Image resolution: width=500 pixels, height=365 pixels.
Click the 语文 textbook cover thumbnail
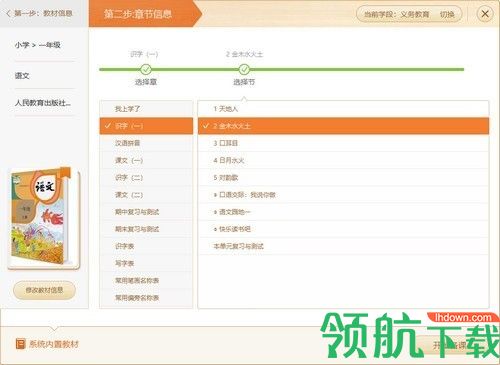tap(43, 218)
